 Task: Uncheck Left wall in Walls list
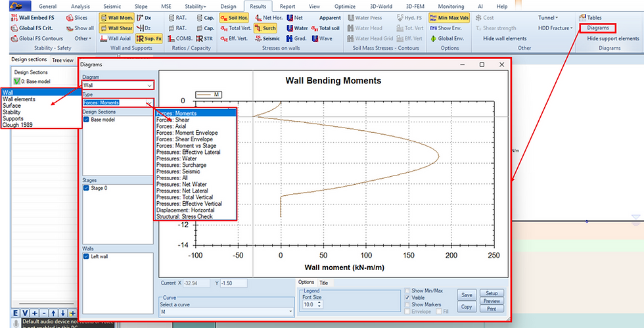pyautogui.click(x=86, y=256)
